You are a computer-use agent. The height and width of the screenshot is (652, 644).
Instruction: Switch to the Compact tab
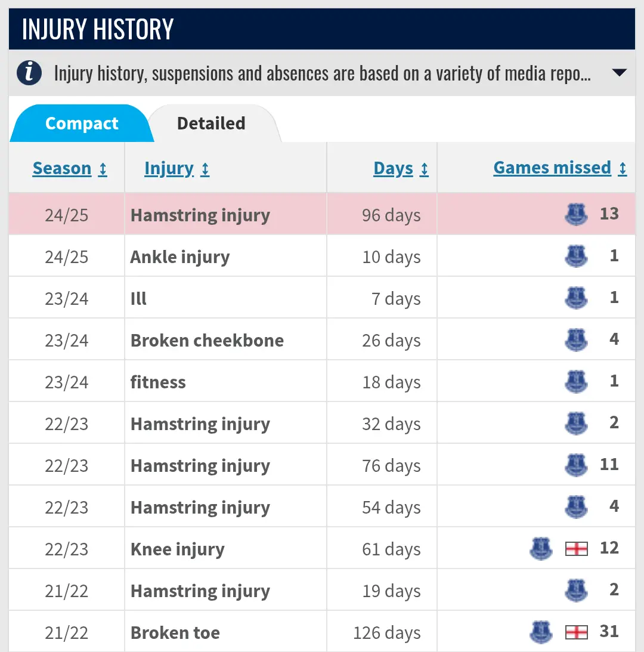pos(82,123)
